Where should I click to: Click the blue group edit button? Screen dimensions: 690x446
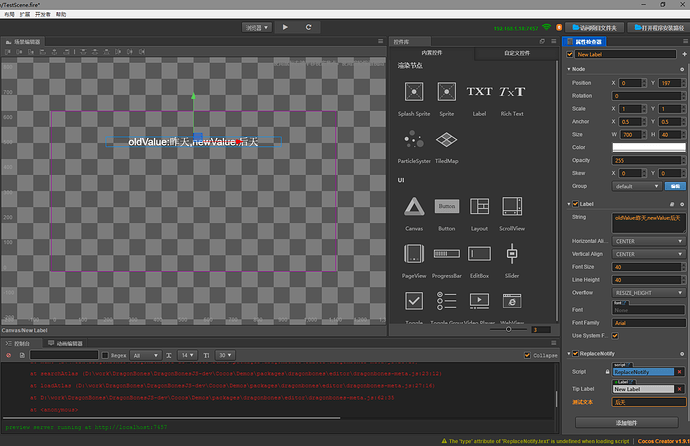[x=675, y=186]
